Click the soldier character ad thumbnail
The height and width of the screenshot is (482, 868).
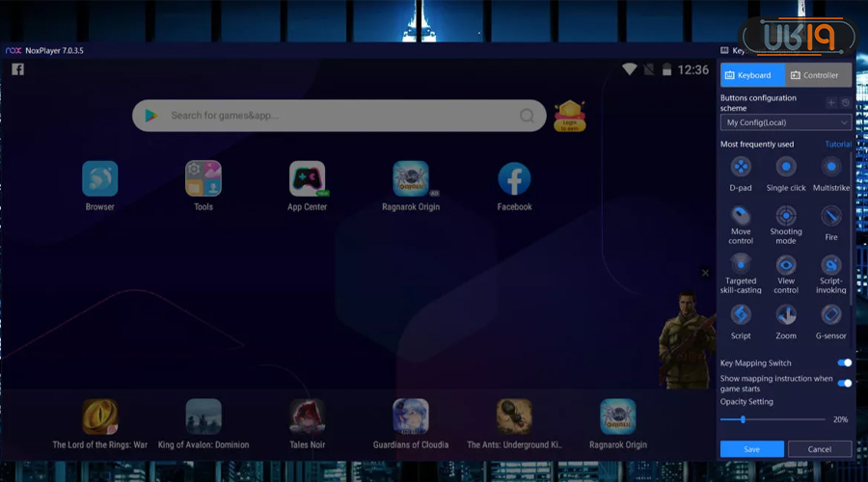[687, 338]
